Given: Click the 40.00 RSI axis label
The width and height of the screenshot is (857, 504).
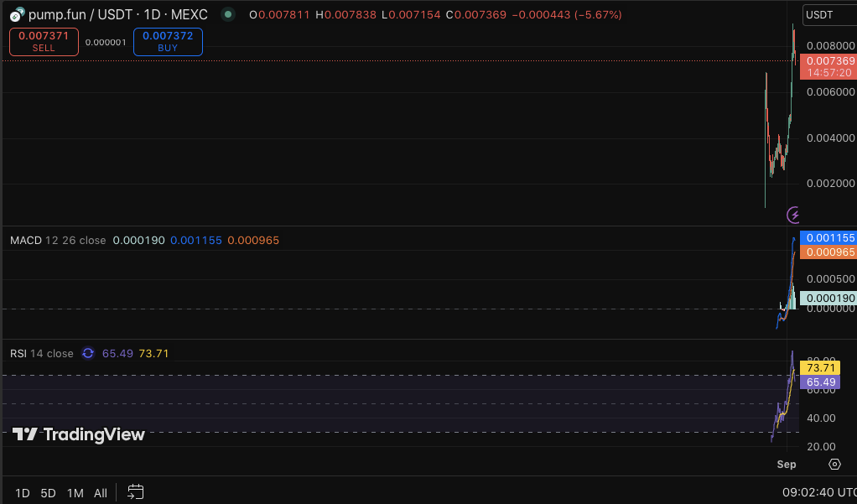Looking at the screenshot, I should point(821,418).
